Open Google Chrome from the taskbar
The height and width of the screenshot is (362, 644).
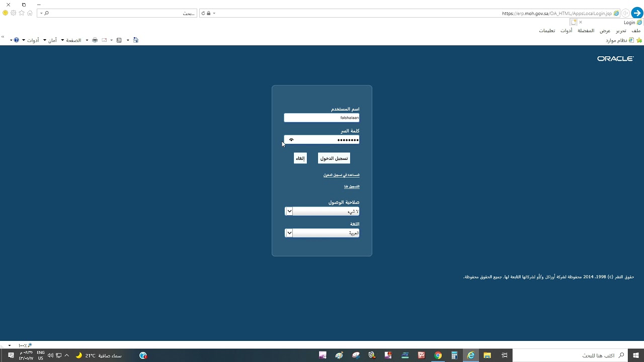pyautogui.click(x=438, y=355)
